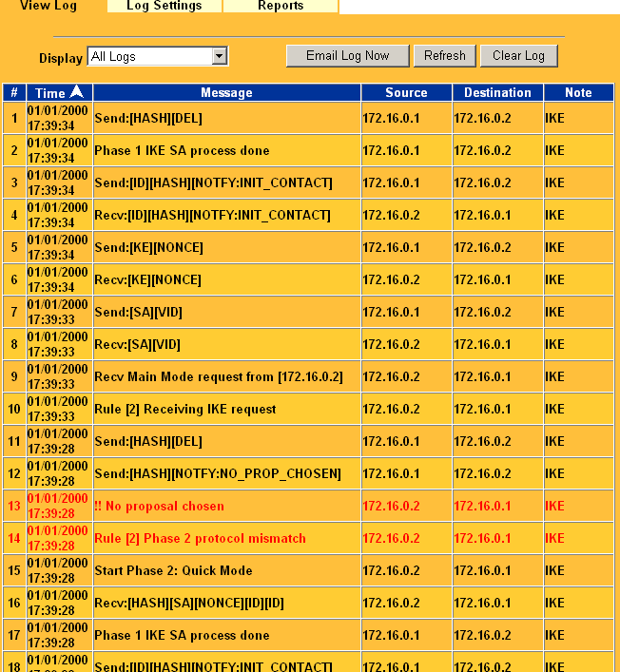The image size is (620, 672).
Task: Click destination 172.16.0.2 in row 2
Action: click(x=482, y=150)
